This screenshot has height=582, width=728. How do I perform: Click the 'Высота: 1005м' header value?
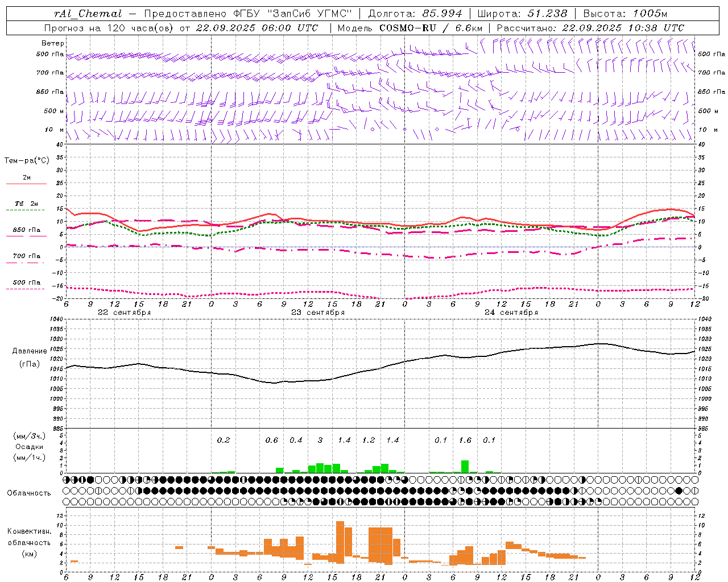click(624, 14)
